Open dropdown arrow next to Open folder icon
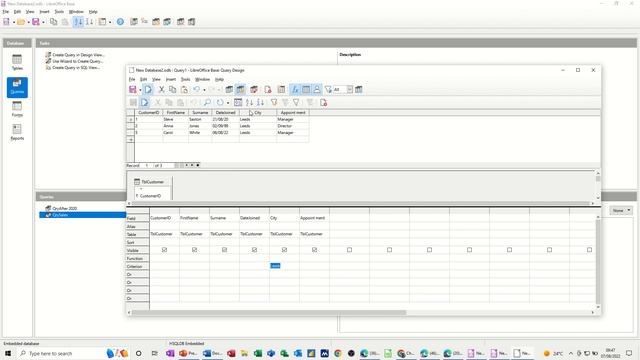The width and height of the screenshot is (640, 360). click(28, 22)
